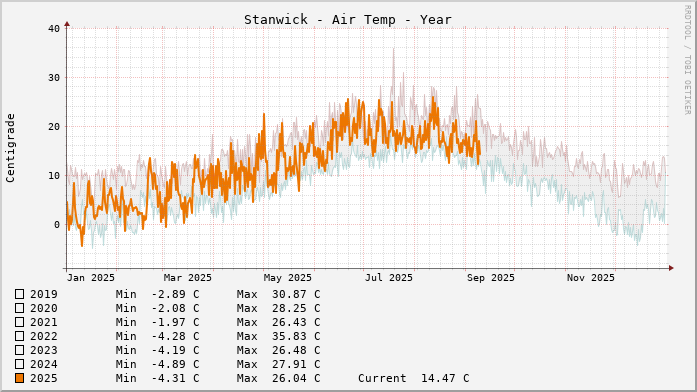
Task: Click the 2024 legend color box
Action: pyautogui.click(x=20, y=364)
